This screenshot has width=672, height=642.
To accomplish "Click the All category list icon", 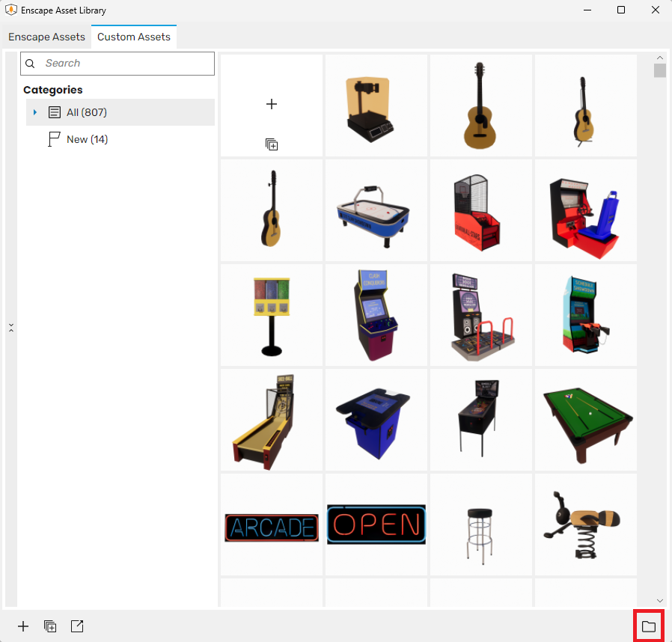I will (55, 112).
